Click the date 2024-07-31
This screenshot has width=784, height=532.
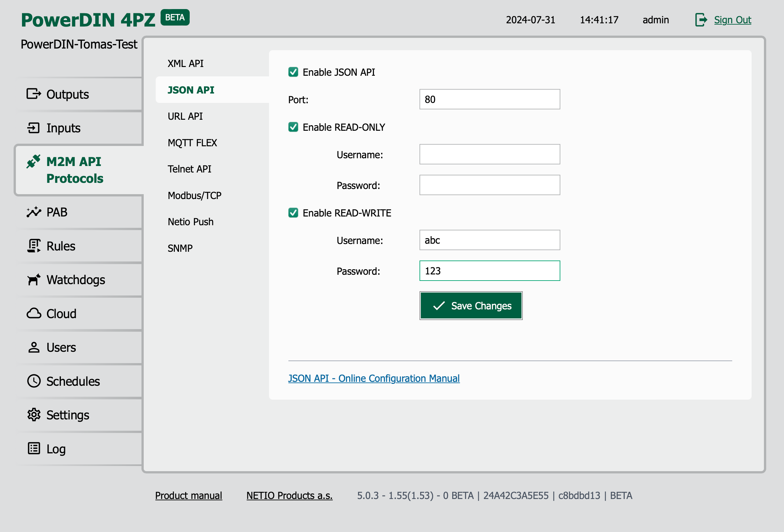coord(530,20)
